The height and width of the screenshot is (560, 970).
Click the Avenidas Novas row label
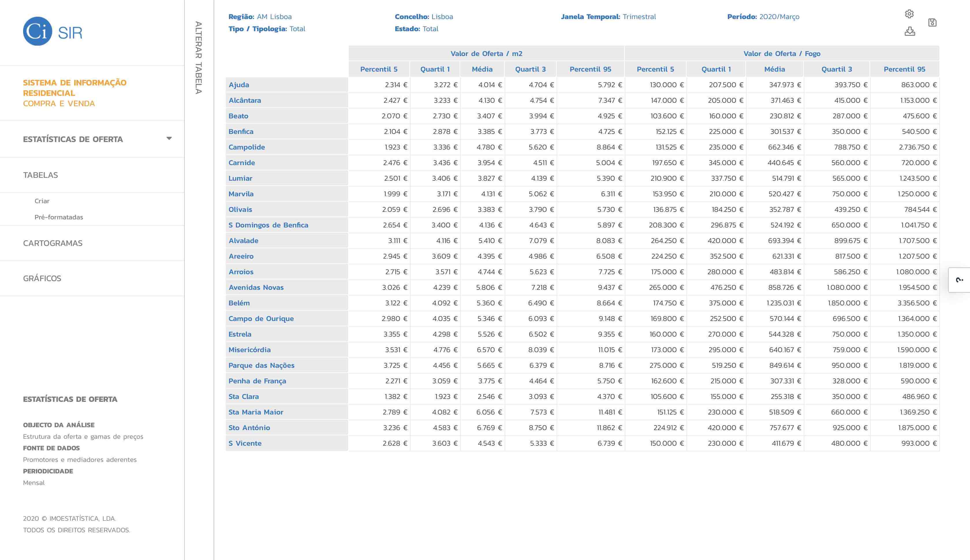256,287
